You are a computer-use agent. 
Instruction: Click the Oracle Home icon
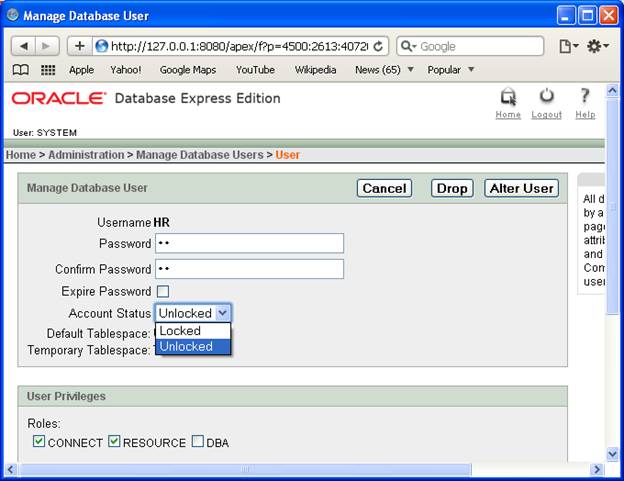point(508,97)
